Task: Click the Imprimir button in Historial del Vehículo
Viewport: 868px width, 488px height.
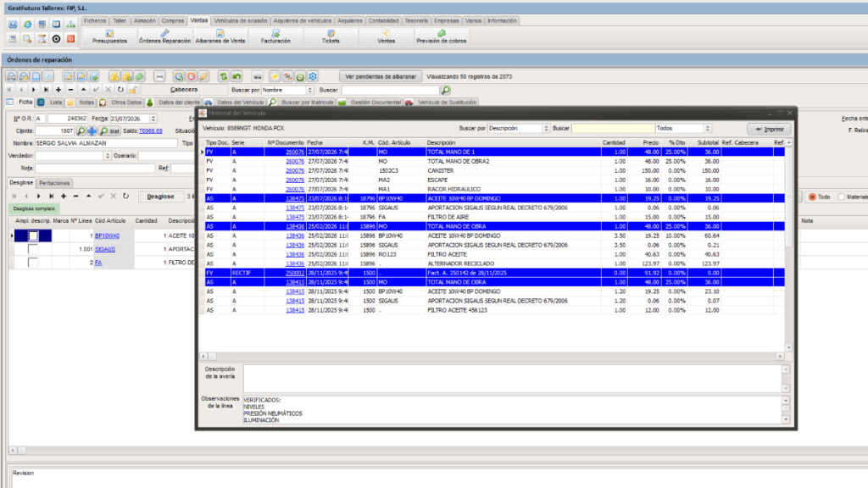Action: point(770,129)
